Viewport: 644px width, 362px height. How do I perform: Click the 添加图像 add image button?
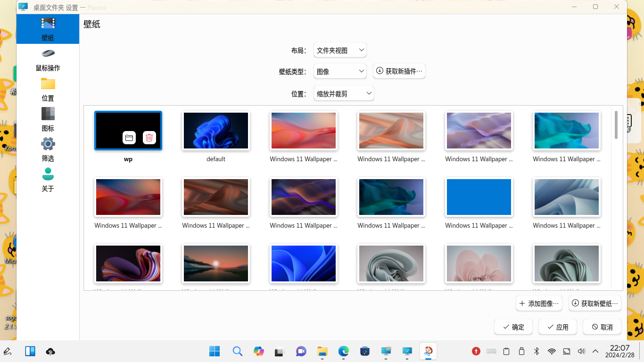click(x=539, y=304)
